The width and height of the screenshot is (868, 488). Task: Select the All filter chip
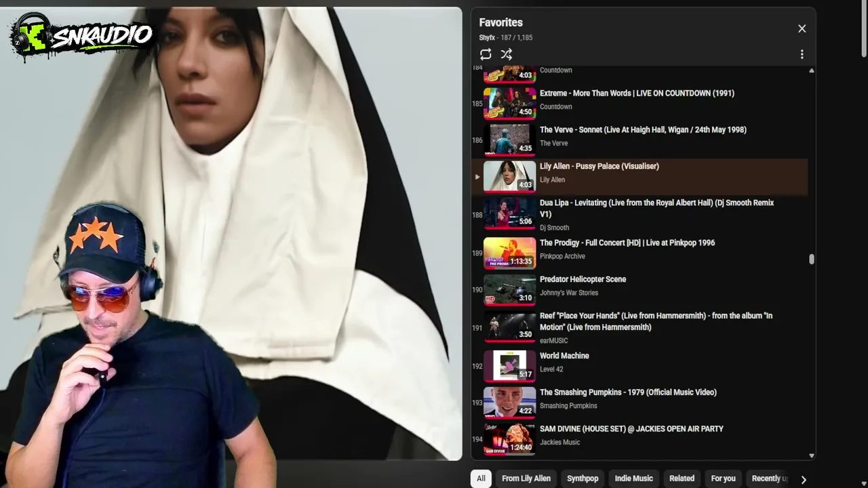pos(481,479)
